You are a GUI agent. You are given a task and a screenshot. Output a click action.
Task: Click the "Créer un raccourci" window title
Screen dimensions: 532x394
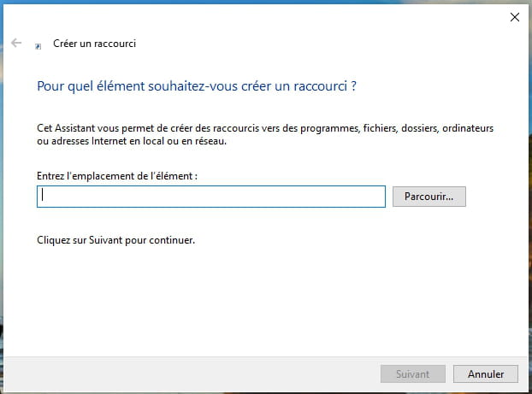pos(94,44)
